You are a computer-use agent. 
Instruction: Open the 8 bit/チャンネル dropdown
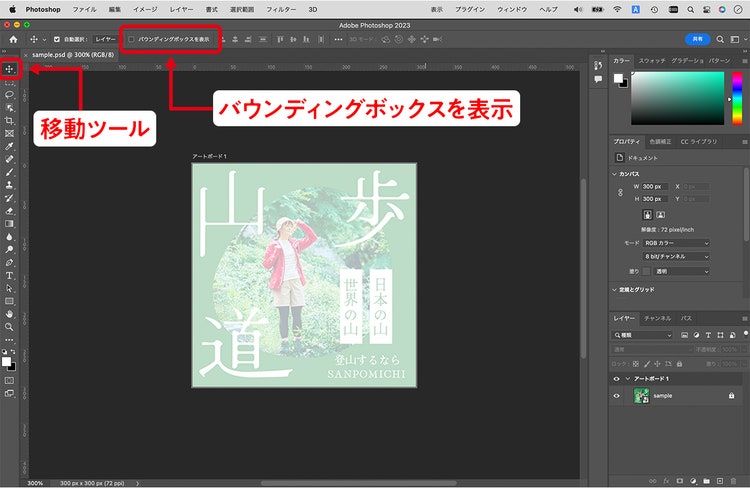tap(676, 256)
